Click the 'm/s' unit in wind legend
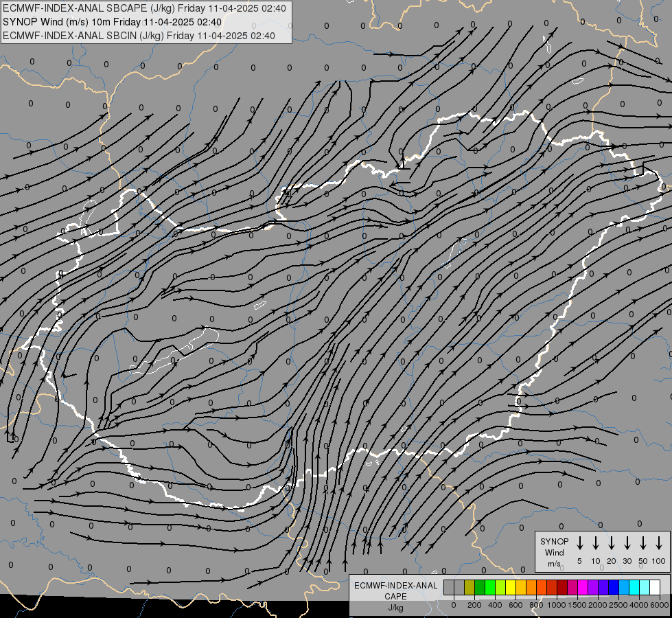The height and width of the screenshot is (618, 672). [554, 564]
